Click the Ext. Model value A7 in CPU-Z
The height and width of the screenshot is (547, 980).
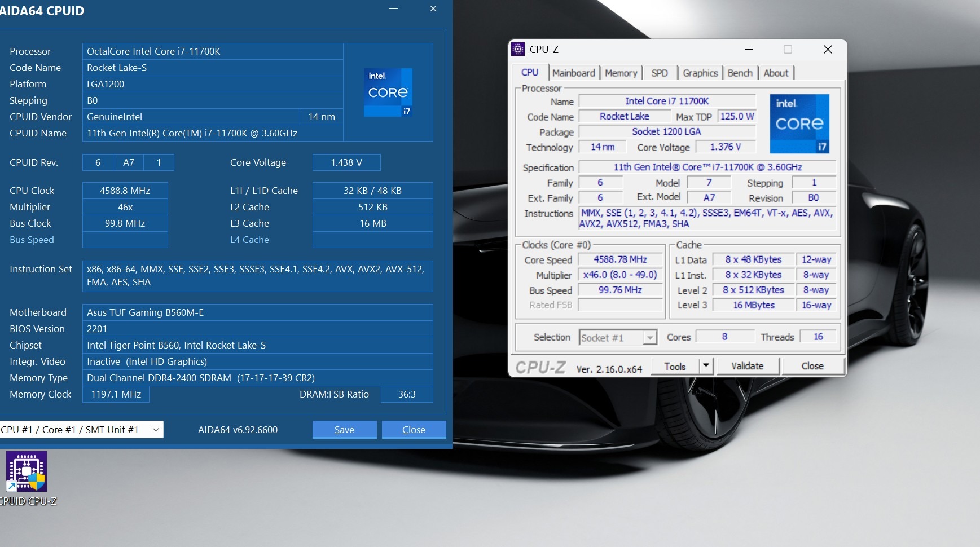709,197
